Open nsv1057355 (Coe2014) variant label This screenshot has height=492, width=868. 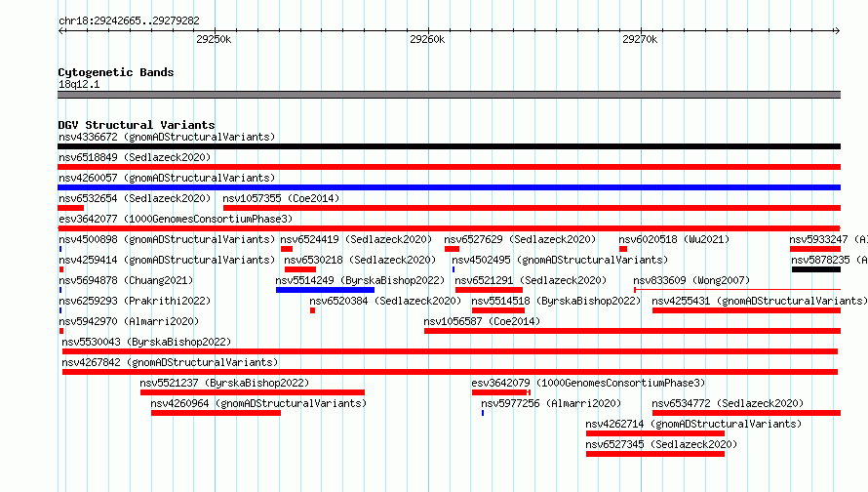point(281,198)
